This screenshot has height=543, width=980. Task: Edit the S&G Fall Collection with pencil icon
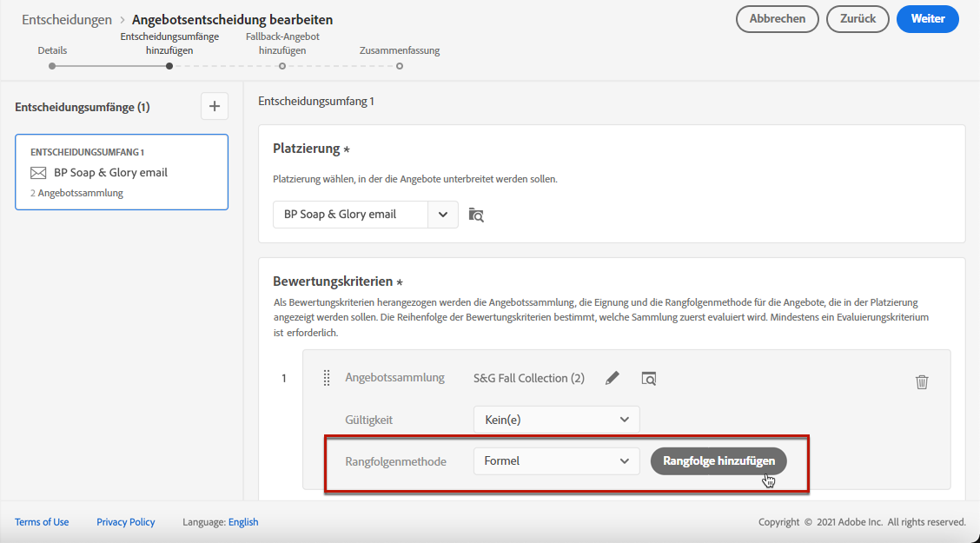tap(612, 378)
